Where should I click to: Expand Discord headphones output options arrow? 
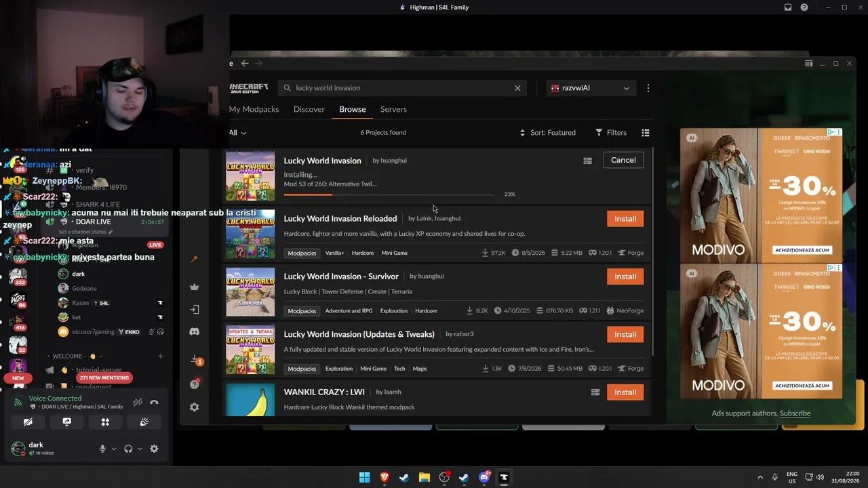pos(140,449)
